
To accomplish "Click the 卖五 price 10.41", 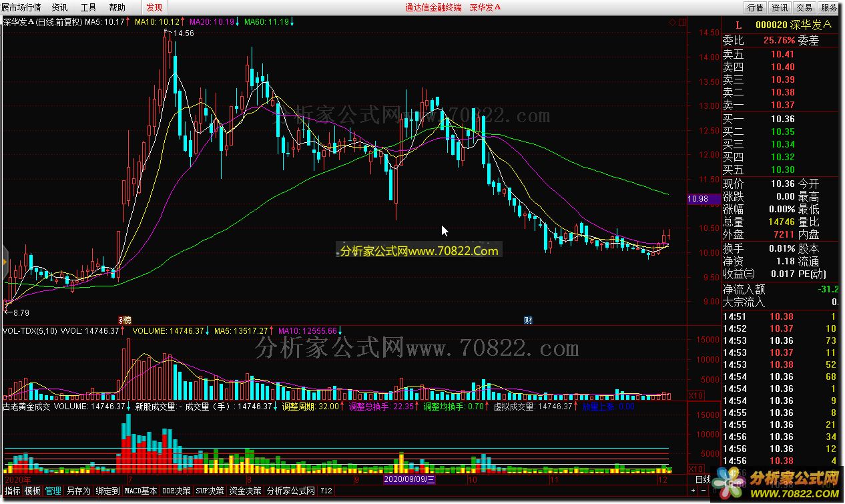I will coord(783,55).
